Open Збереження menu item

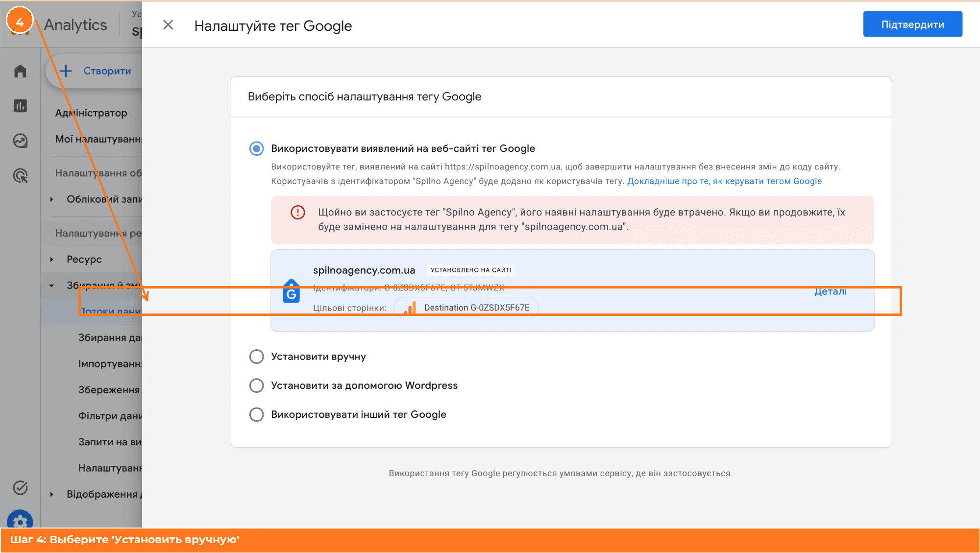(x=109, y=390)
